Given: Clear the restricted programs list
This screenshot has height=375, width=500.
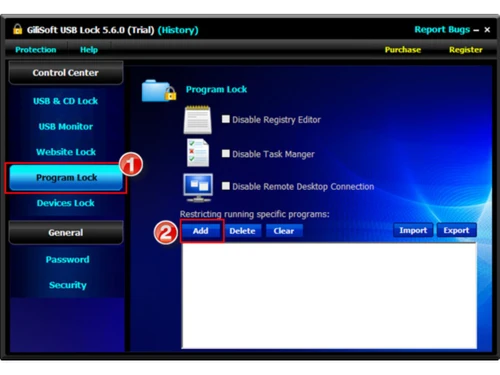Looking at the screenshot, I should pyautogui.click(x=284, y=231).
